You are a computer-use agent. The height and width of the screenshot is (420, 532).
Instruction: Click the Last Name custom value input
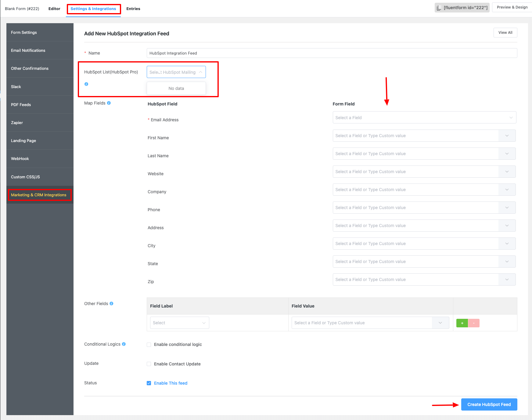tap(416, 154)
